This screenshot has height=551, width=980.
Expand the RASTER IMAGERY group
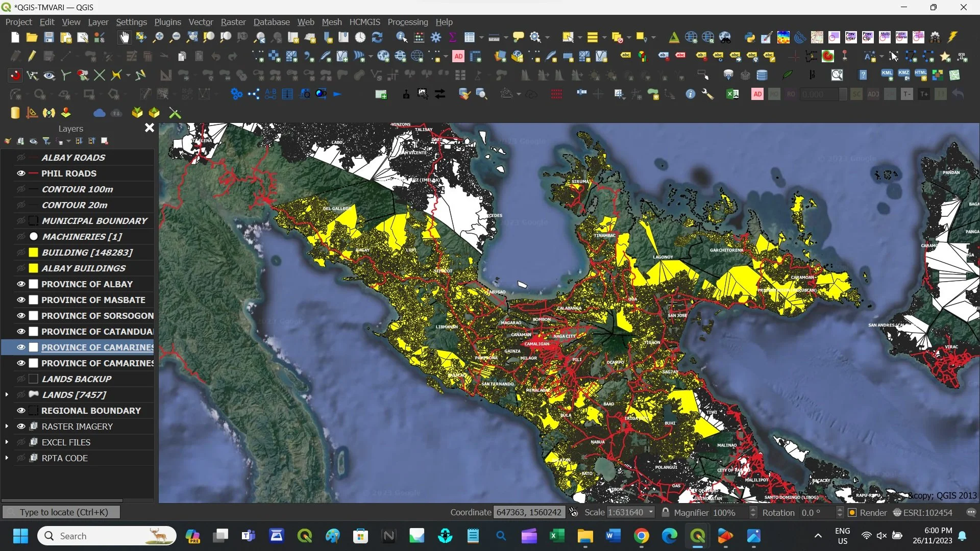click(x=6, y=426)
